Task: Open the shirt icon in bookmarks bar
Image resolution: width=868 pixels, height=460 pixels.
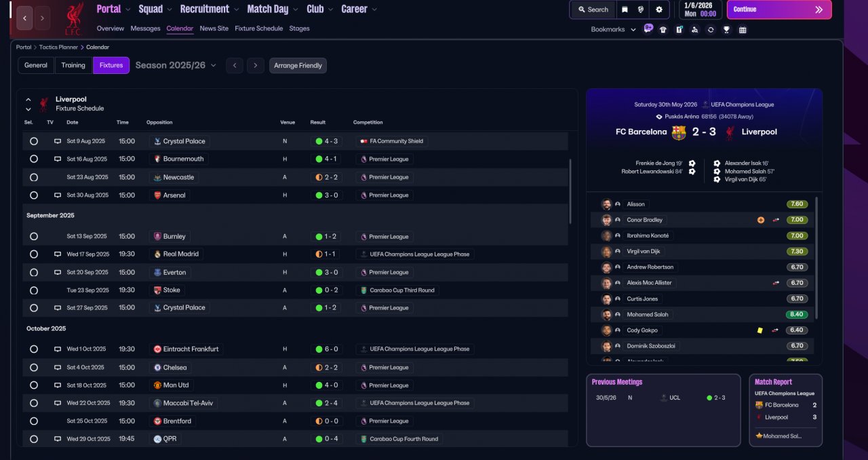Action: [663, 29]
